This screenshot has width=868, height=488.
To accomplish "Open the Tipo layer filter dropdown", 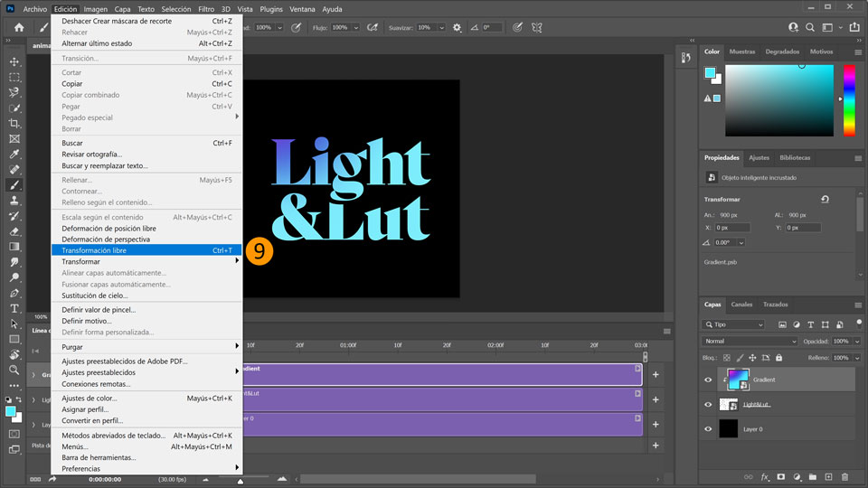I will [x=733, y=324].
